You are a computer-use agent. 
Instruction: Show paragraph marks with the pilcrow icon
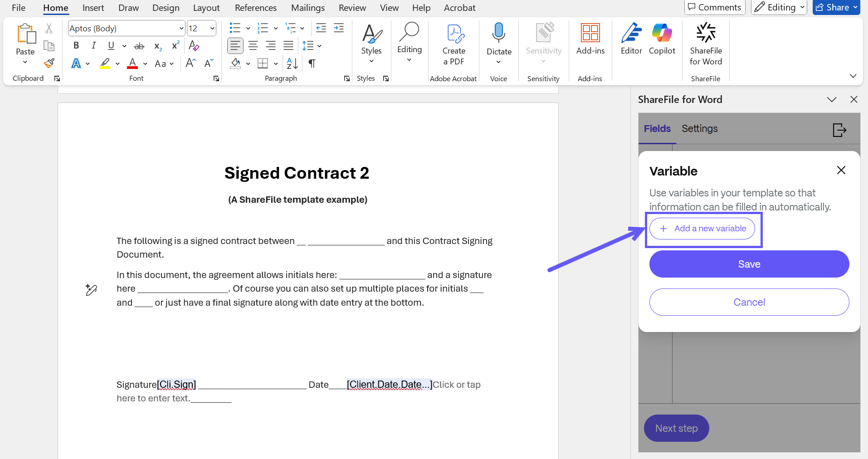(312, 63)
